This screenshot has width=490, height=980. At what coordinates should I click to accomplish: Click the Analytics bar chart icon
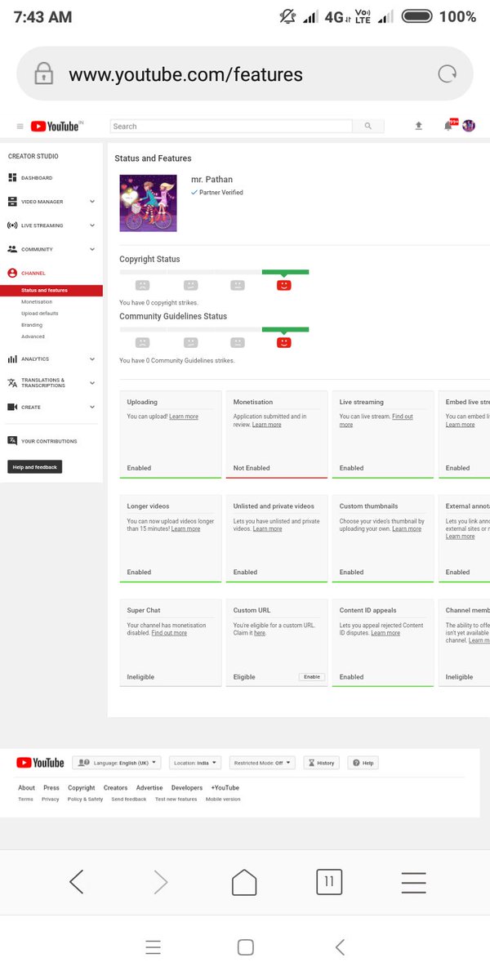12,359
